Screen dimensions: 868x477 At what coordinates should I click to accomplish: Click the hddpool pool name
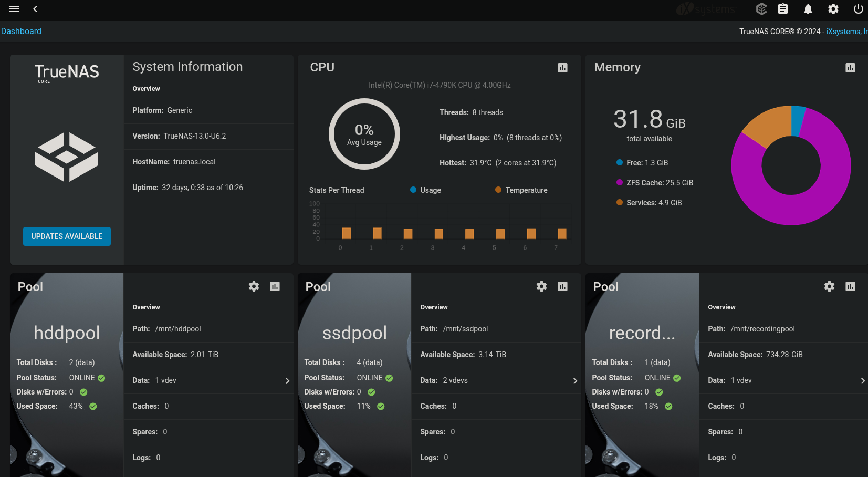[67, 333]
